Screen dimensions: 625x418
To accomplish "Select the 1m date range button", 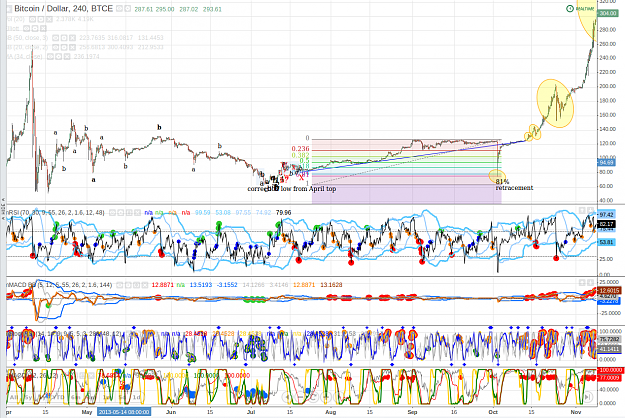I will pos(105,397).
